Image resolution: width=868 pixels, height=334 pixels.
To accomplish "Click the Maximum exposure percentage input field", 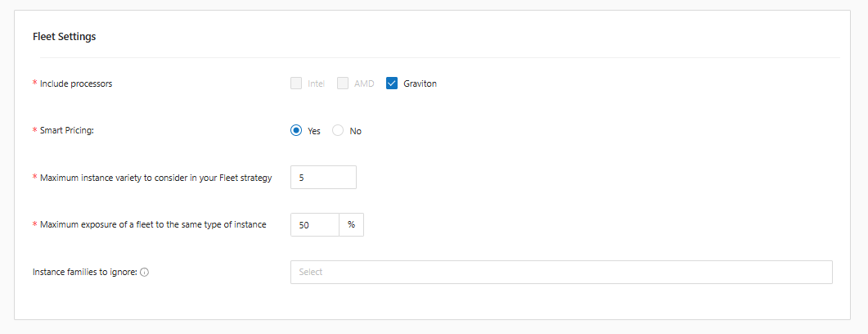I will point(315,225).
